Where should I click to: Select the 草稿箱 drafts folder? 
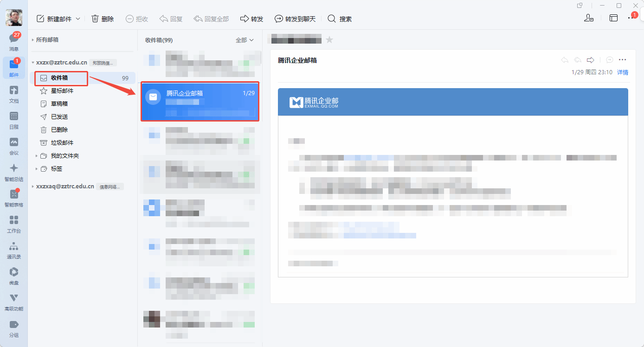(x=59, y=104)
